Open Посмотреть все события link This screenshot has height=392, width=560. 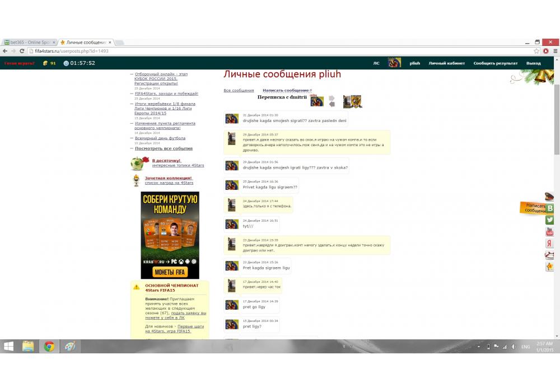point(164,148)
